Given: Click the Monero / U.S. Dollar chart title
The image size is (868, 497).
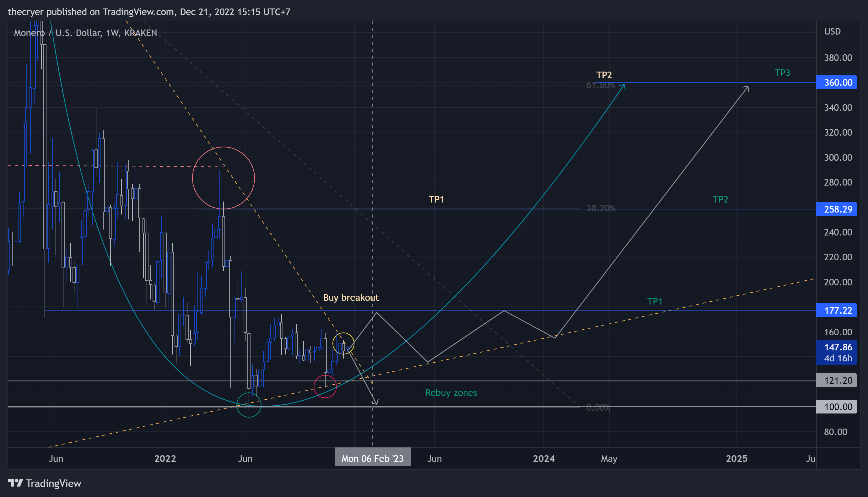Looking at the screenshot, I should (x=85, y=33).
